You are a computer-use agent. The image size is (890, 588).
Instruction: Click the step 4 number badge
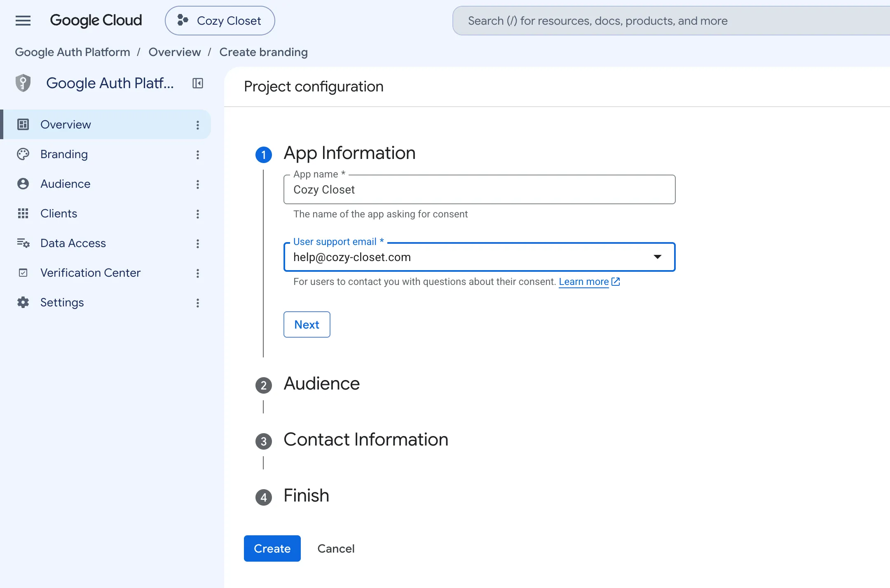coord(264,497)
